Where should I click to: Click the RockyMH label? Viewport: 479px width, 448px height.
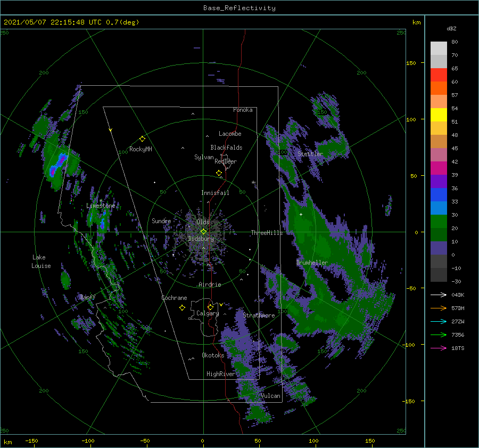click(x=141, y=149)
